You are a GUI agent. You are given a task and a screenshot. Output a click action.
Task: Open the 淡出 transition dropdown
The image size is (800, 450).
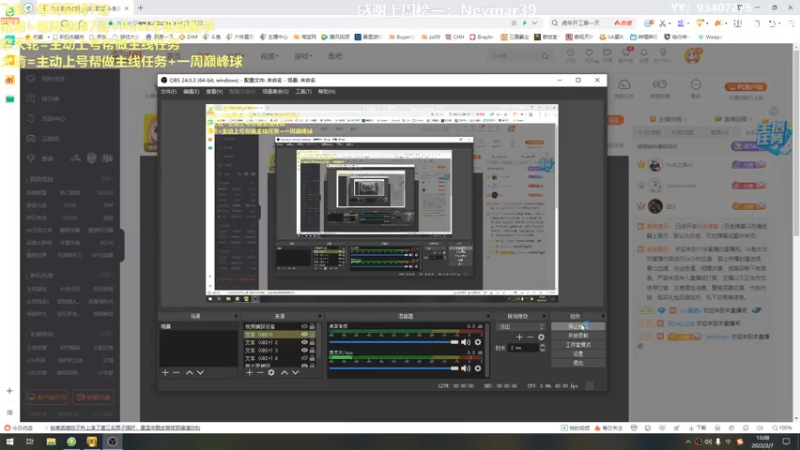click(520, 327)
